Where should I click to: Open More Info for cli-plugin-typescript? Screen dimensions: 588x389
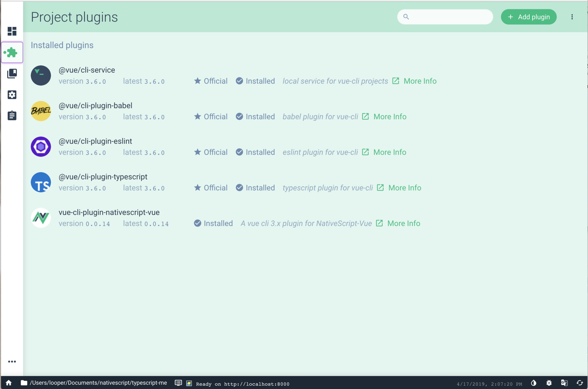[x=404, y=188]
